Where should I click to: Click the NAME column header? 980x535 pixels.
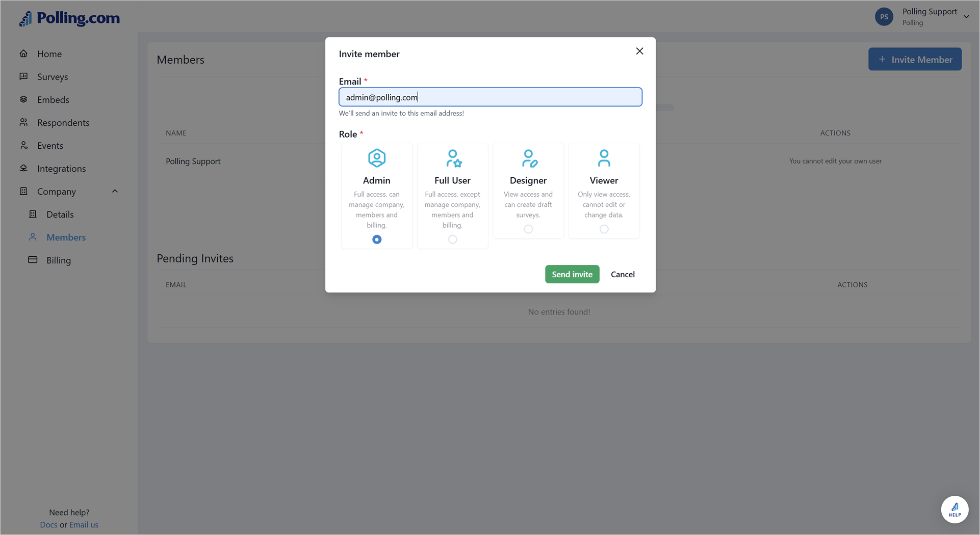point(176,133)
